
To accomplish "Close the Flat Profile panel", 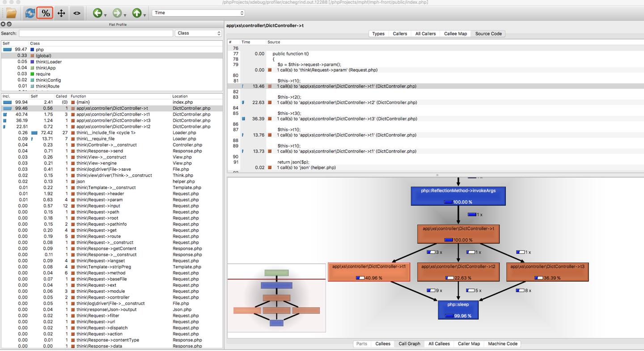I will pyautogui.click(x=4, y=24).
